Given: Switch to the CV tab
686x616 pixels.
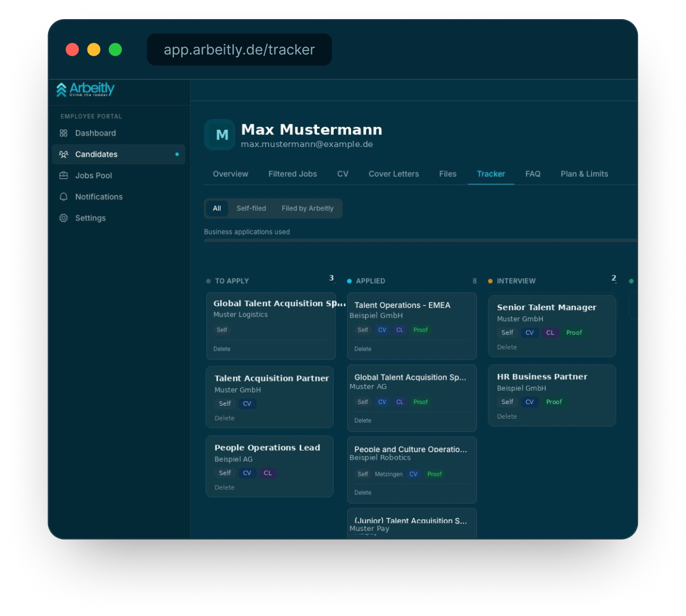Looking at the screenshot, I should coord(342,174).
